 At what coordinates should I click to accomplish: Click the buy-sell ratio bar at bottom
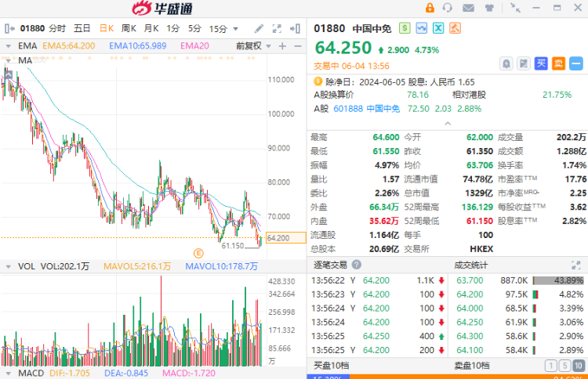[448, 377]
